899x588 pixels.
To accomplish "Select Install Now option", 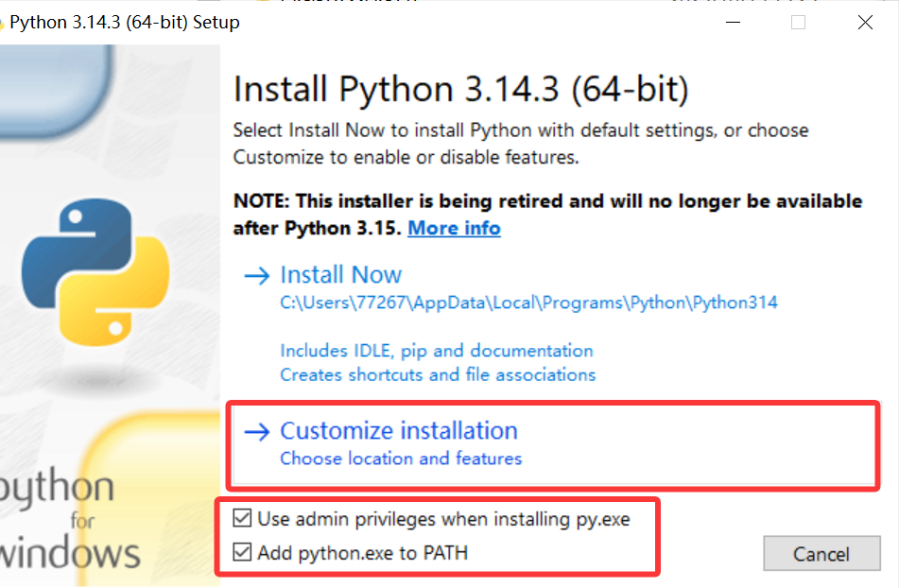I will [340, 275].
